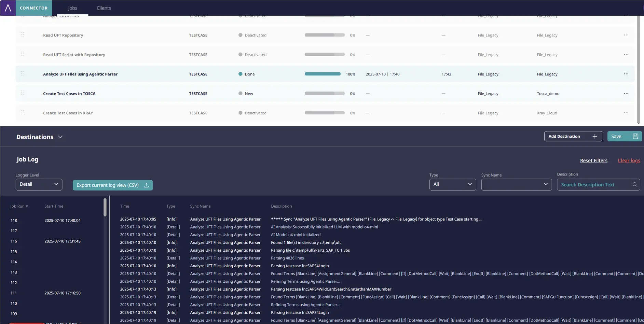Viewport: 644px width, 324px height.
Task: Click the app logo icon in the header
Action: (8, 8)
